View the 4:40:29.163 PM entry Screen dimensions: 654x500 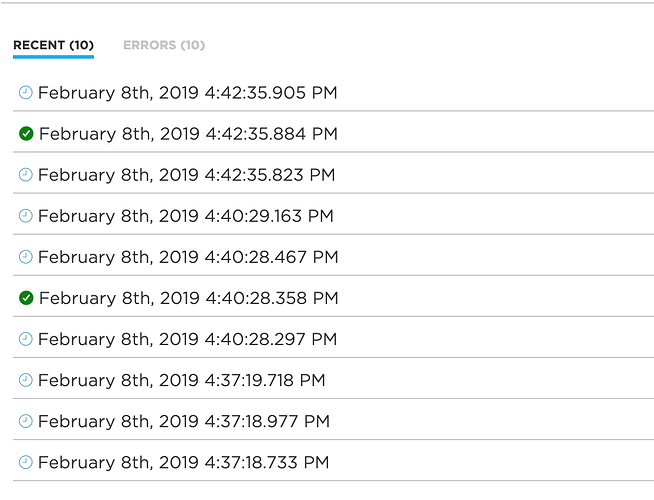[x=186, y=216]
